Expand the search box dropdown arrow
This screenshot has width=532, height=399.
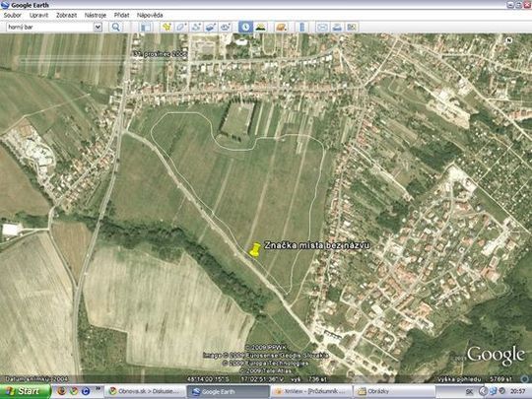(98, 28)
